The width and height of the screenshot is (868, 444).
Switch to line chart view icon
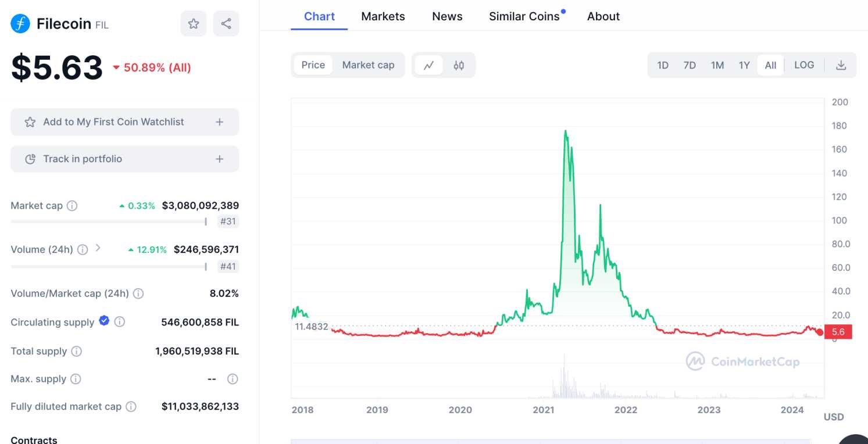pos(429,65)
